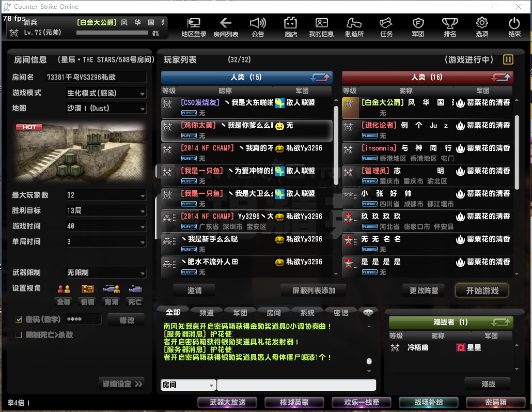
Task: Click the 邀请 invite button
Action: [194, 291]
